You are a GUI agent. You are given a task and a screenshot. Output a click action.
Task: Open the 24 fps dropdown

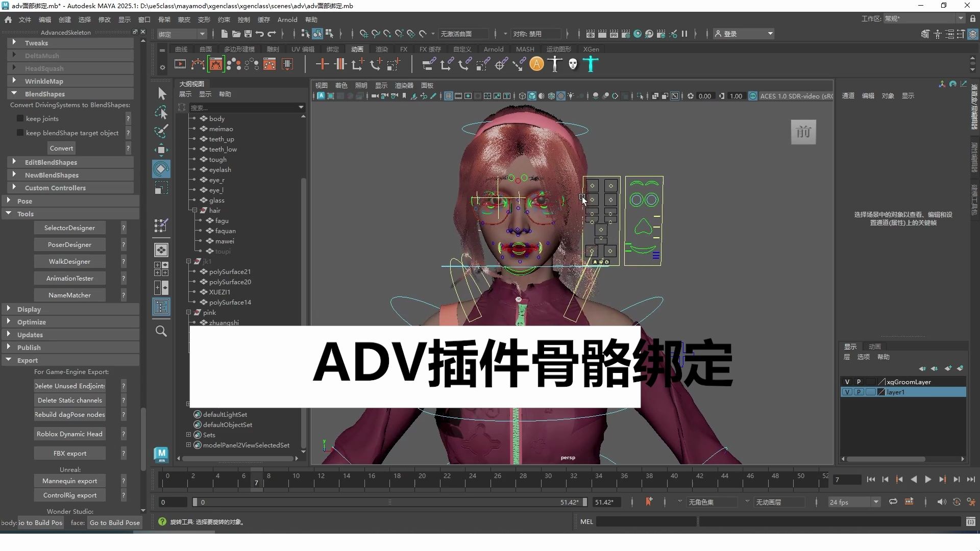click(x=854, y=502)
